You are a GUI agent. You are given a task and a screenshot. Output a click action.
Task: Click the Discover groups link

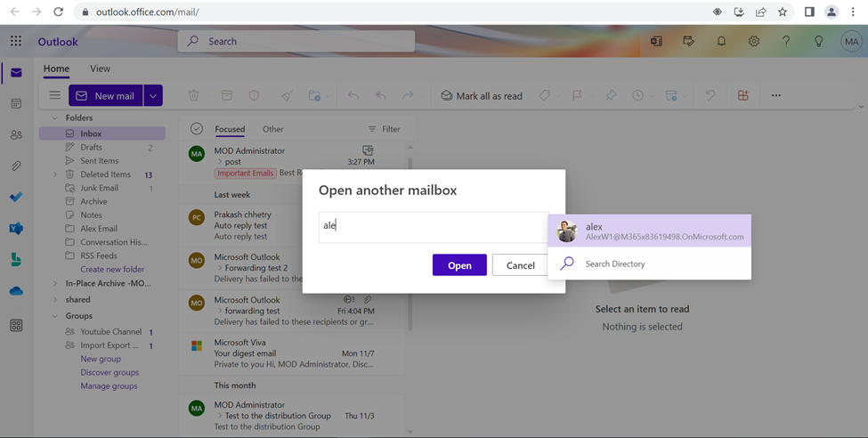click(110, 373)
